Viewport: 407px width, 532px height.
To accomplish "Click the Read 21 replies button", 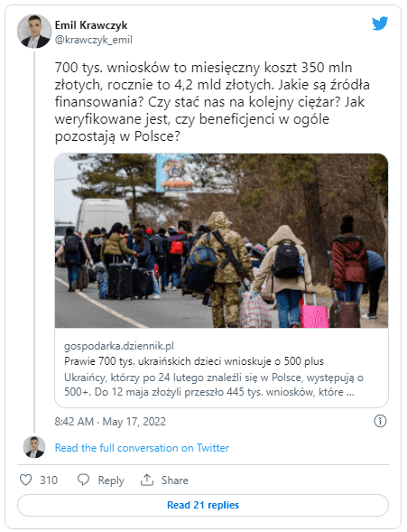I will coord(203,505).
